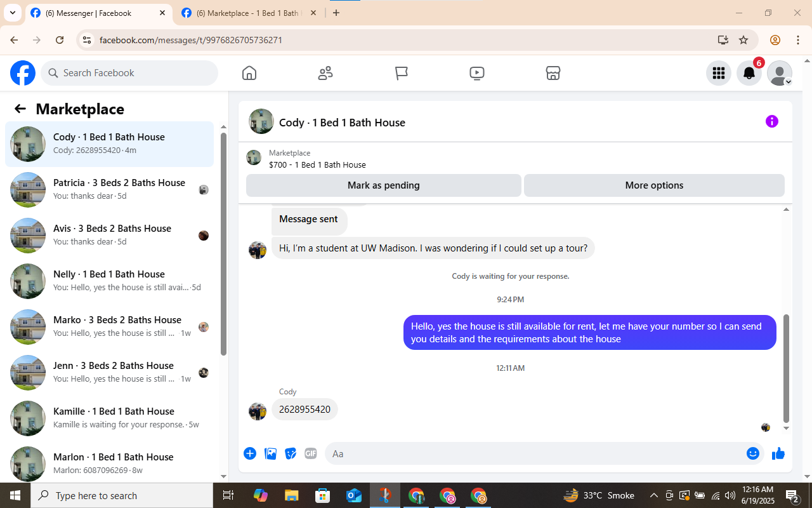Open the Windows Start menu
The width and height of the screenshot is (812, 508).
coord(15,495)
